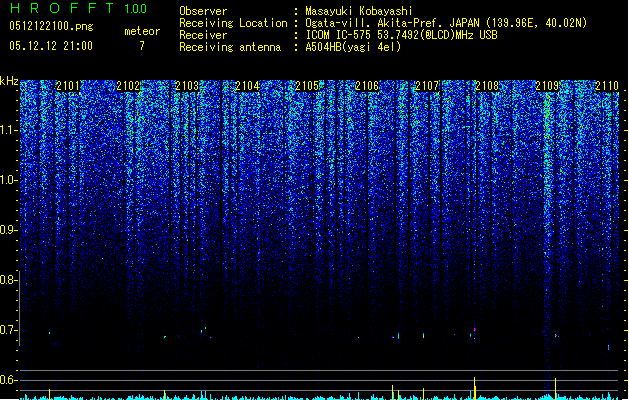The width and height of the screenshot is (629, 400).
Task: Click the 2102 time marker
Action: point(128,86)
